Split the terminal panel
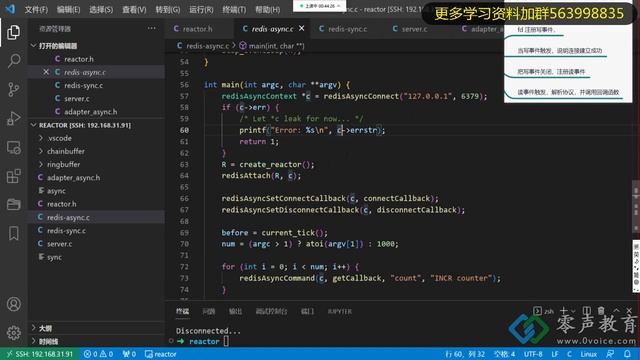Viewport: 640px width, 360px height. [x=587, y=311]
